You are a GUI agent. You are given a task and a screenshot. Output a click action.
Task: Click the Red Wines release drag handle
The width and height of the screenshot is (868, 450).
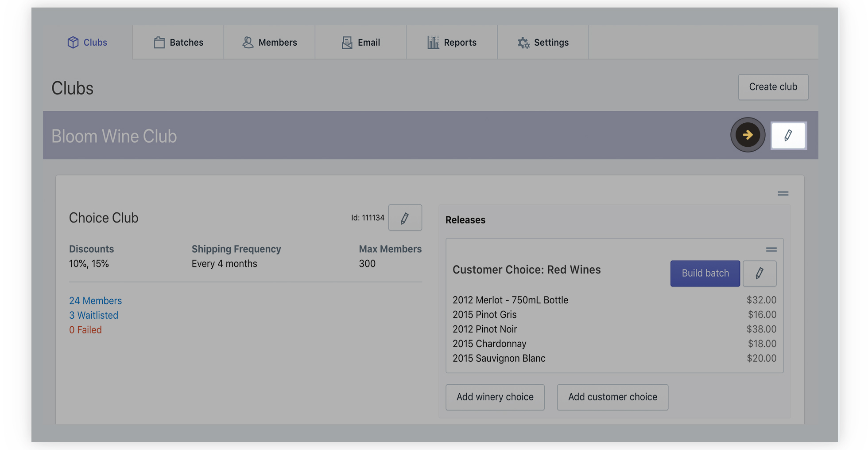pyautogui.click(x=771, y=250)
